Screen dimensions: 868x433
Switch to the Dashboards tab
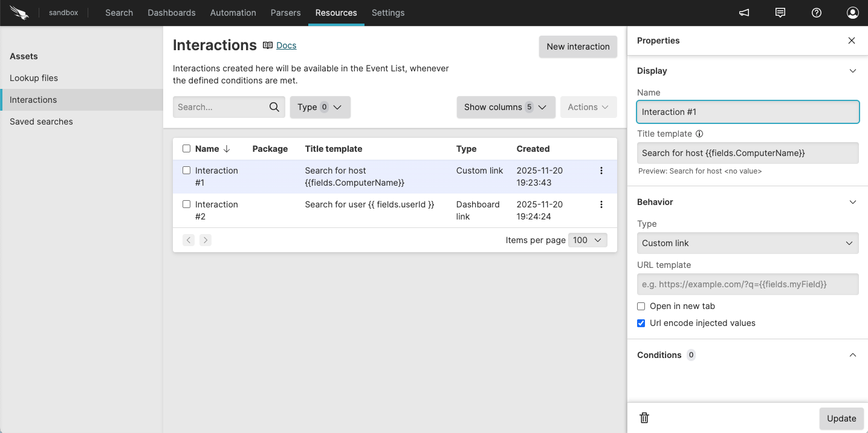[172, 13]
